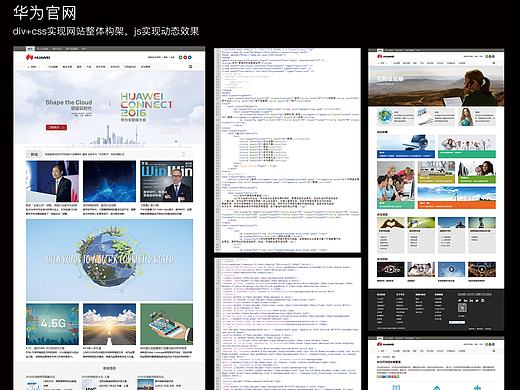
Task: Open the dark video thumbnail with white graphic
Action: (x=390, y=269)
